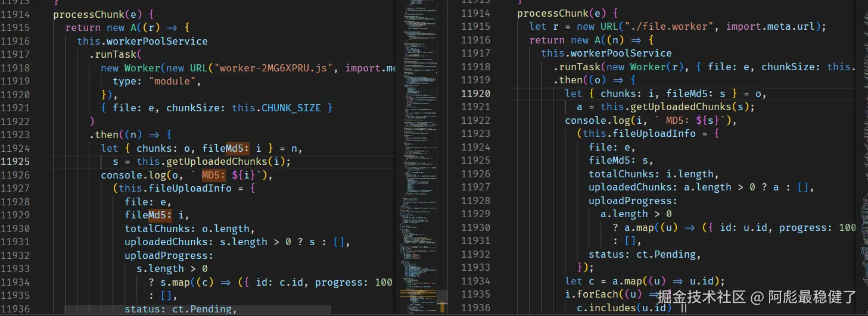Click "c.includes(u.id)" expression

(x=624, y=308)
